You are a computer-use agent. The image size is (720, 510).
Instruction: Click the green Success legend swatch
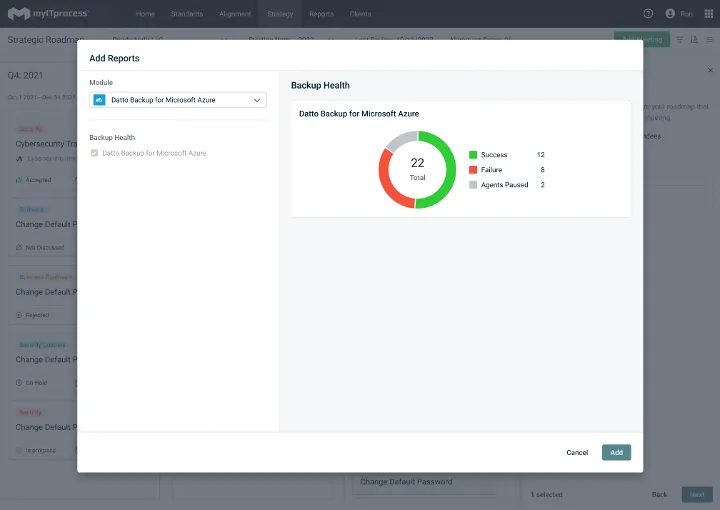[x=473, y=155]
